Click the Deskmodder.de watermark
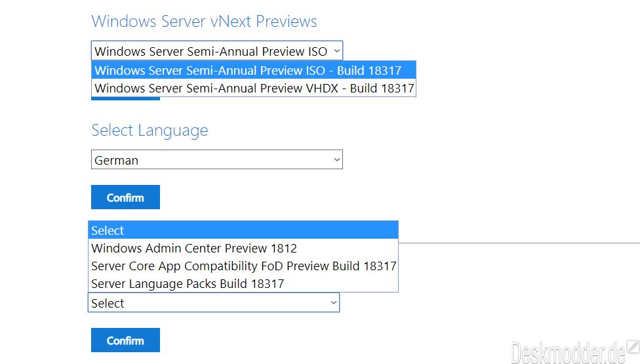The image size is (640, 364). [568, 352]
